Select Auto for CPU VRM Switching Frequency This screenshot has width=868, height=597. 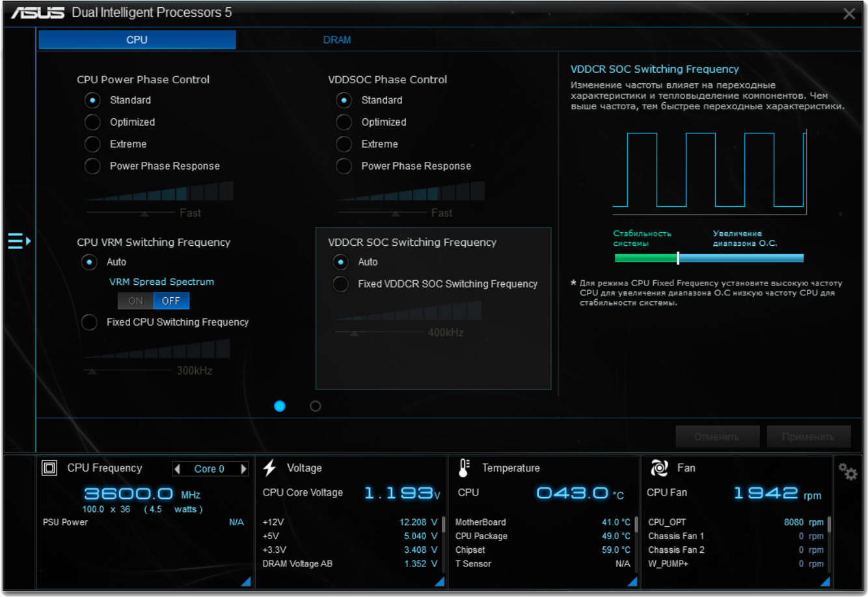coord(89,262)
